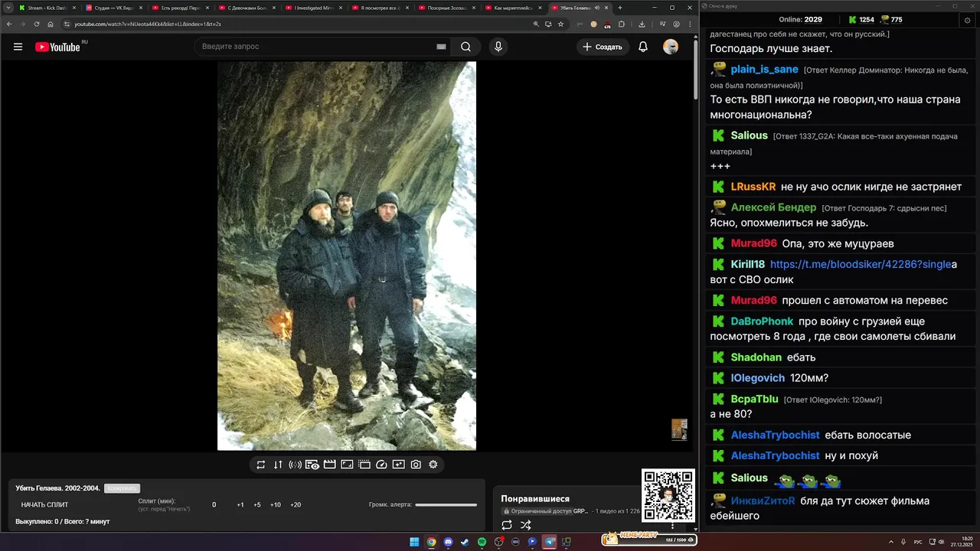Open the Понравившиеся playlist options menu

tap(673, 525)
